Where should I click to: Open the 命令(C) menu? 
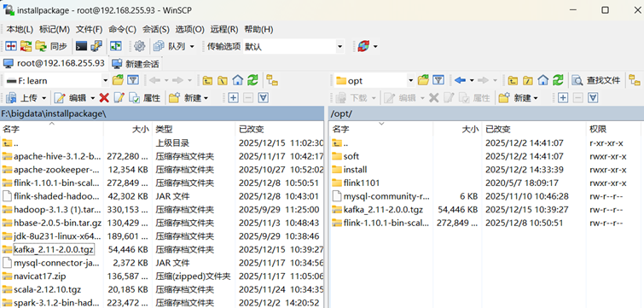[x=122, y=29]
